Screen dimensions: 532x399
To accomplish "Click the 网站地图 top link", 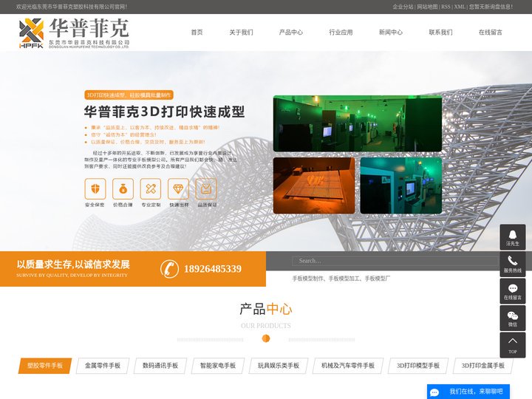I will 427,7.
